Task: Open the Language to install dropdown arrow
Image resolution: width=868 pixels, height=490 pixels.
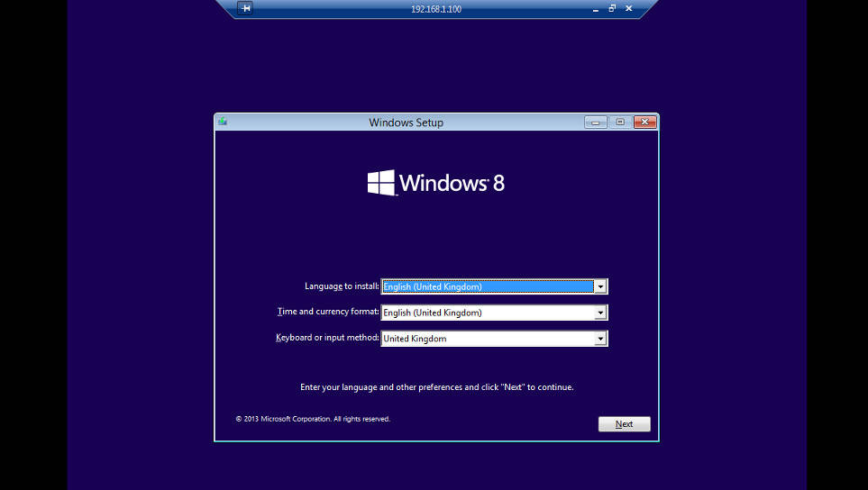Action: 600,286
